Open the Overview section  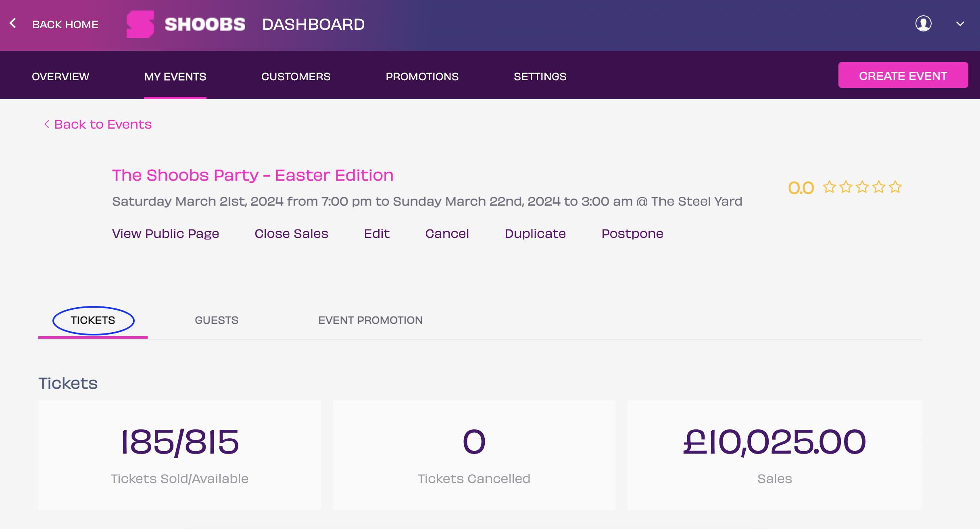point(60,76)
